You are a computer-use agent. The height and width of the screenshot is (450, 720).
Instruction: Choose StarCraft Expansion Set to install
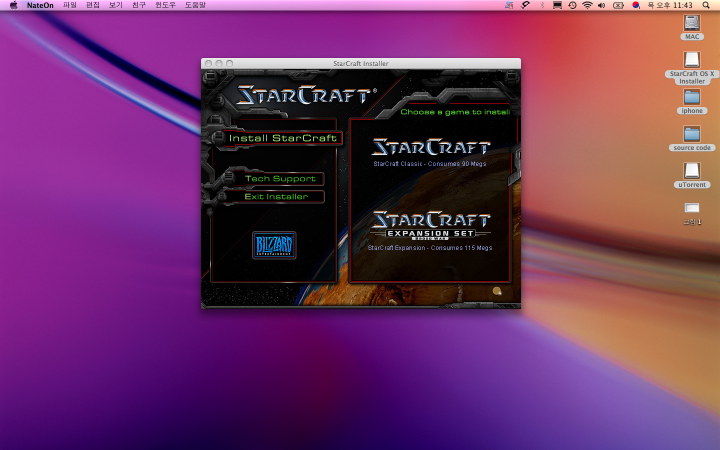pos(431,225)
